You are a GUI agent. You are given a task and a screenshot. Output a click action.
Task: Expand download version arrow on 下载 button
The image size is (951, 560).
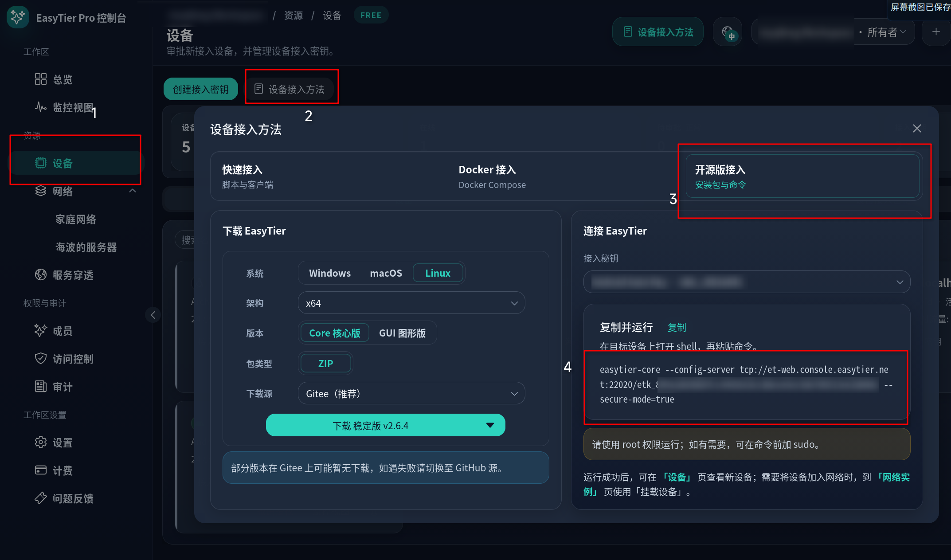(x=490, y=426)
